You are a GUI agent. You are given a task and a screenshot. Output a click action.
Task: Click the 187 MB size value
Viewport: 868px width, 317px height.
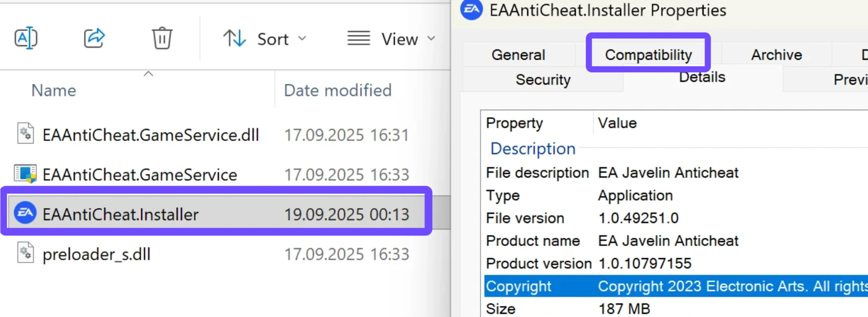[x=624, y=309]
